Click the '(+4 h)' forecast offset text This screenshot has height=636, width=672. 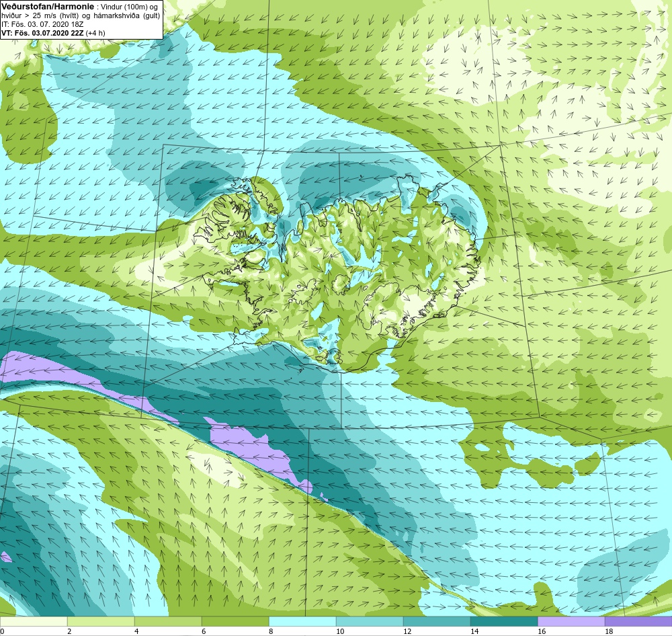(95, 32)
